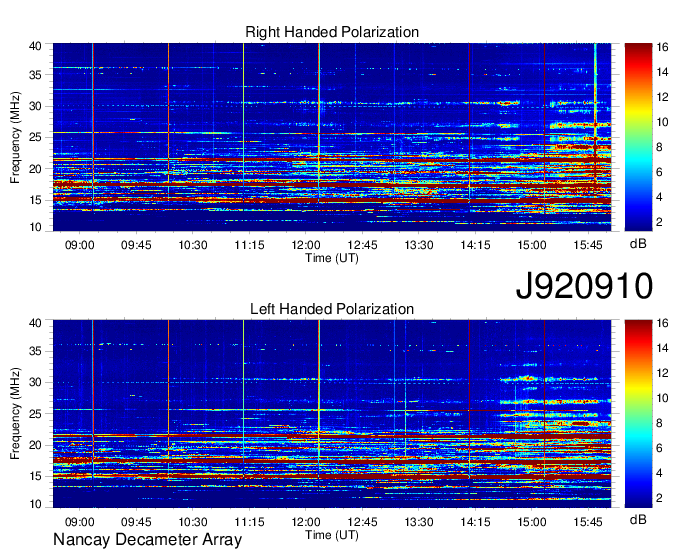Click the 40 MHz tick of Left Handed plot
This screenshot has height=552, width=680.
click(x=36, y=323)
